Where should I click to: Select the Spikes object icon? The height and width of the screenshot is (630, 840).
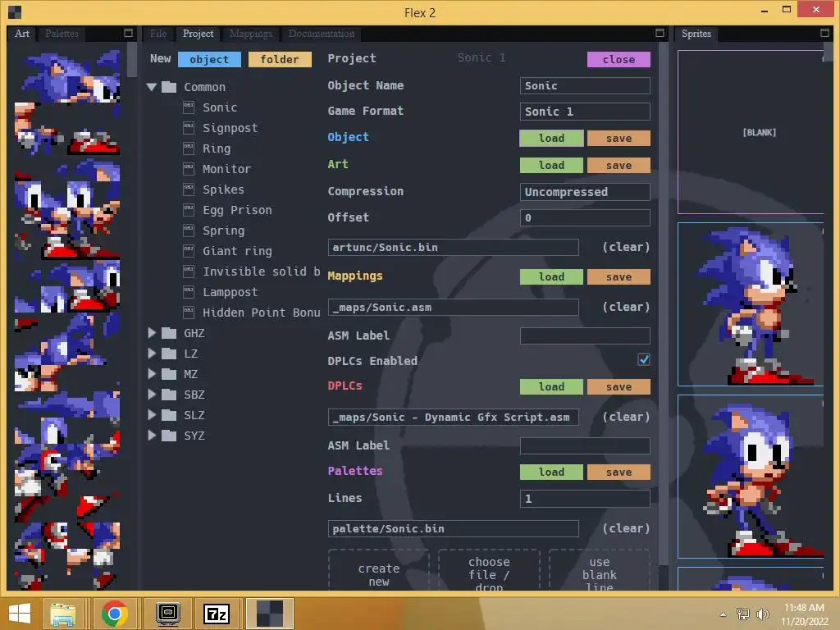[189, 189]
